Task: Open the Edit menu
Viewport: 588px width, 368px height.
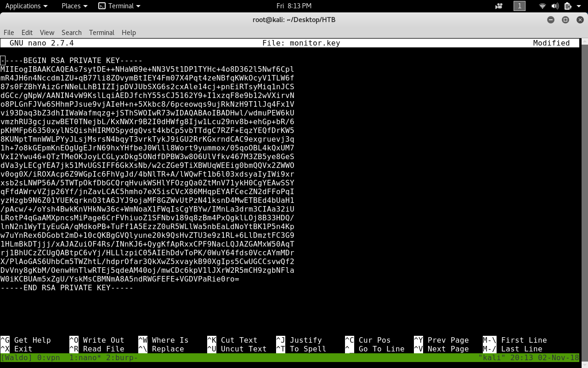Action: pos(27,32)
